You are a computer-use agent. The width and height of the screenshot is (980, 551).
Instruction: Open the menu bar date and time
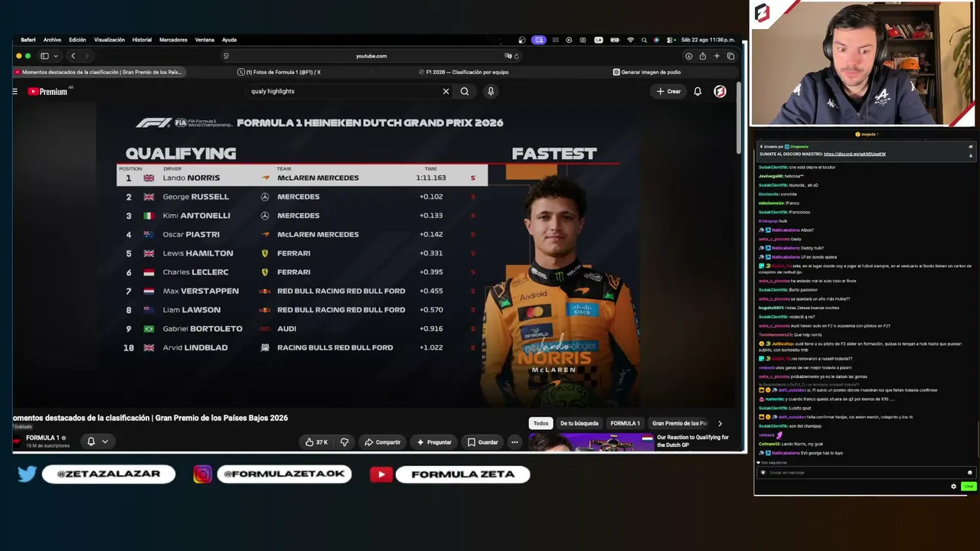(707, 40)
